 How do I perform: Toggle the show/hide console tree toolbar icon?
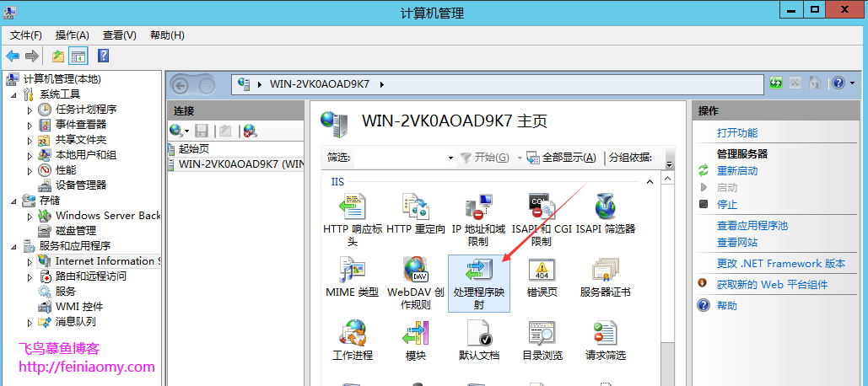click(78, 56)
